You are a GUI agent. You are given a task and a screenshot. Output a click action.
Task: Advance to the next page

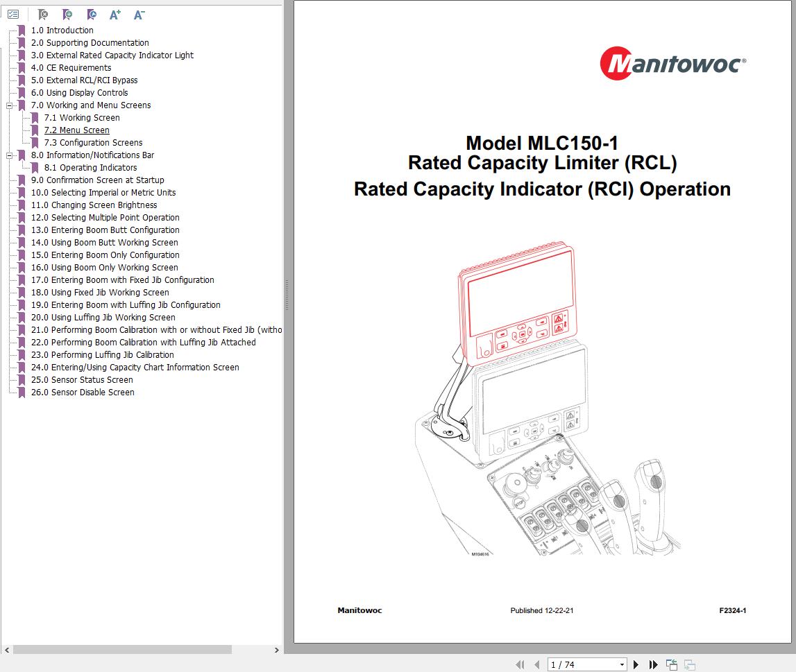(x=636, y=664)
